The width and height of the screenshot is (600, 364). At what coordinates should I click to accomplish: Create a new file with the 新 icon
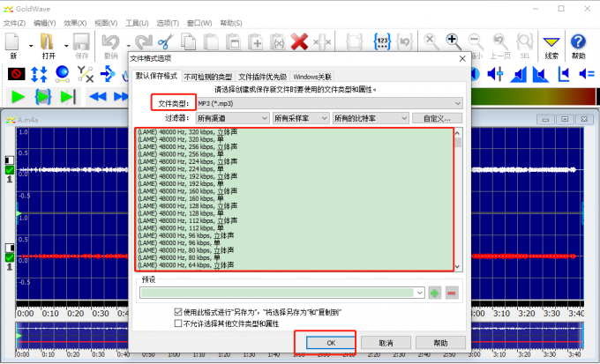click(12, 41)
